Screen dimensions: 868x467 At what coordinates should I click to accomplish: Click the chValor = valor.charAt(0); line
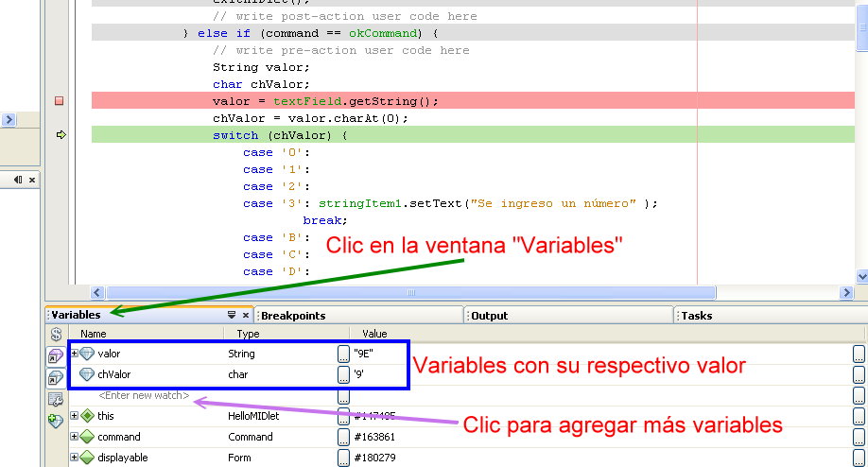click(310, 118)
